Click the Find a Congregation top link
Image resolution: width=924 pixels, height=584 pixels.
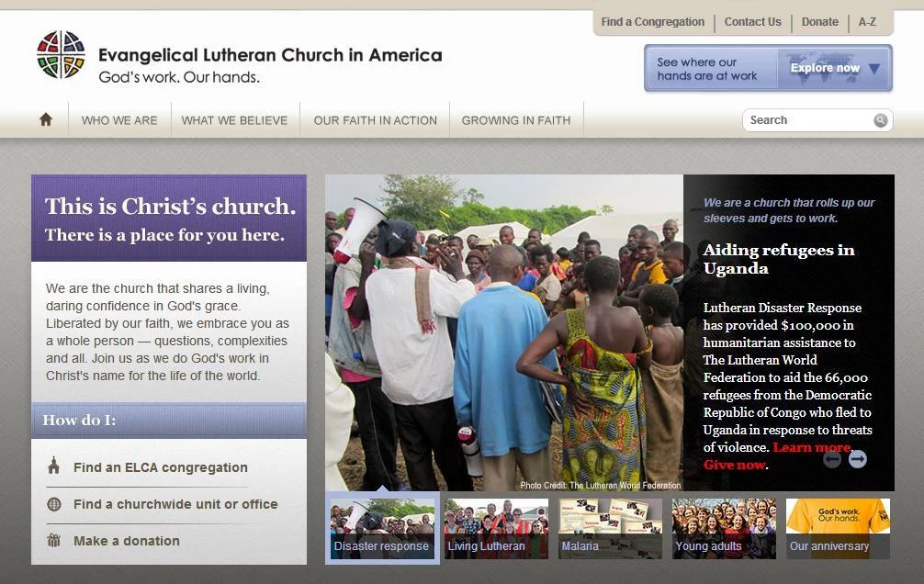653,22
